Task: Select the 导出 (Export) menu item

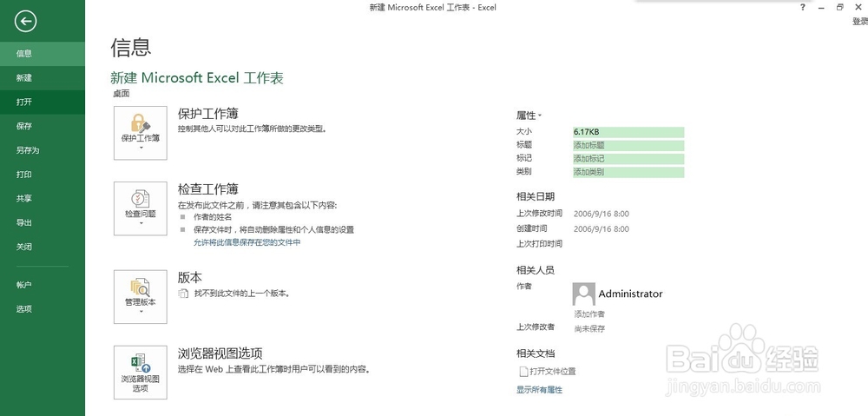Action: click(42, 222)
